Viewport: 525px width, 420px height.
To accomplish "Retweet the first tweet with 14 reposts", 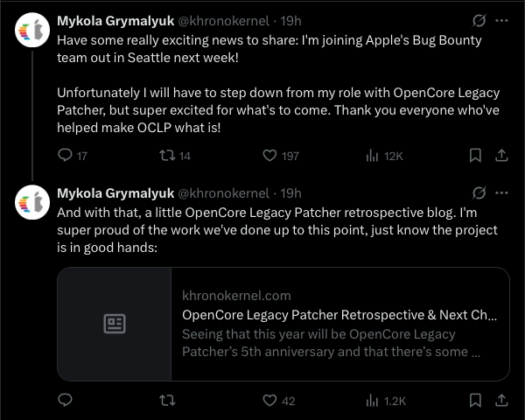I will pos(164,155).
